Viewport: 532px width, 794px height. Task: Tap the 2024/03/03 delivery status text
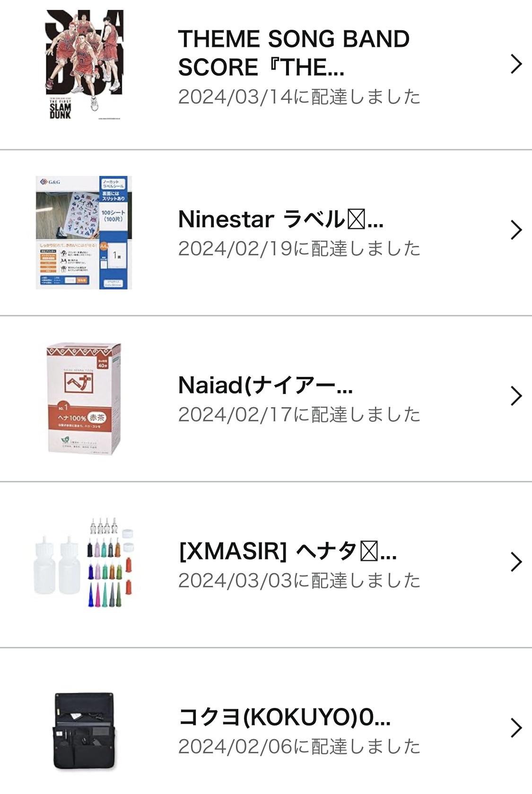pos(299,581)
